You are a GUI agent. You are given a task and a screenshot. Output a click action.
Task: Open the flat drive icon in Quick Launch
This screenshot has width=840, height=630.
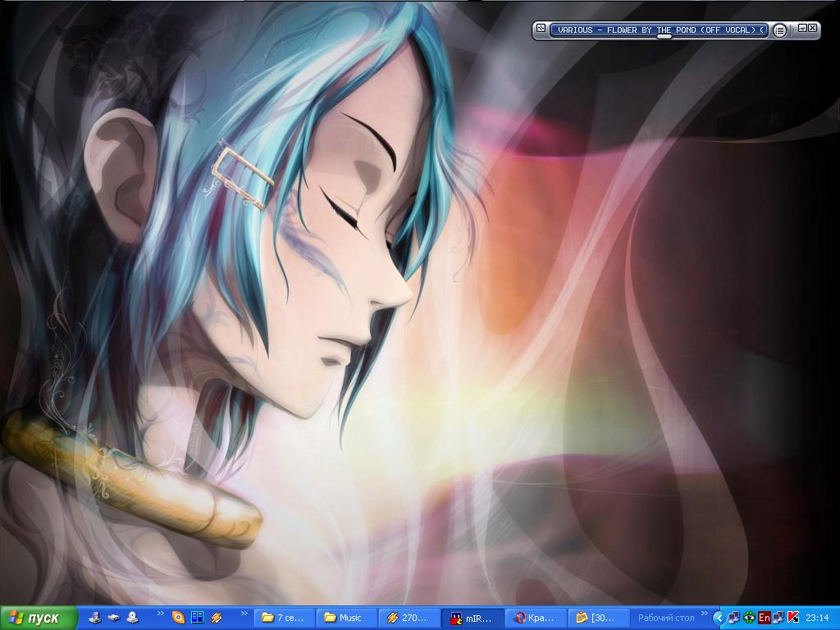[113, 618]
